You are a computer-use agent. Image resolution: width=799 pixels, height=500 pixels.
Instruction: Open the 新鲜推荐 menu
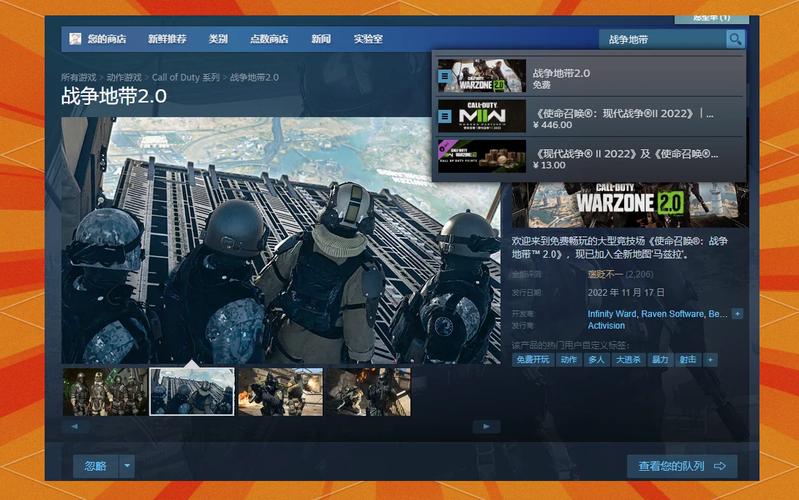[167, 39]
